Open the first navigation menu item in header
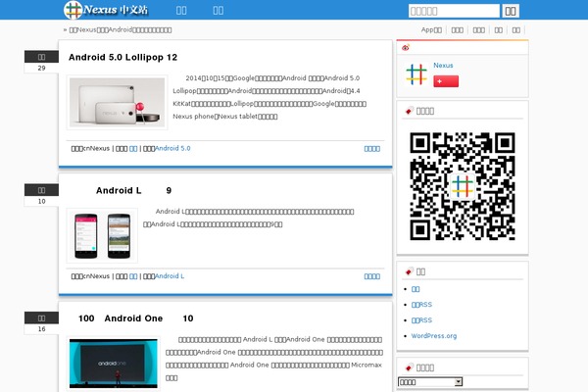This screenshot has width=588, height=392. tap(181, 11)
